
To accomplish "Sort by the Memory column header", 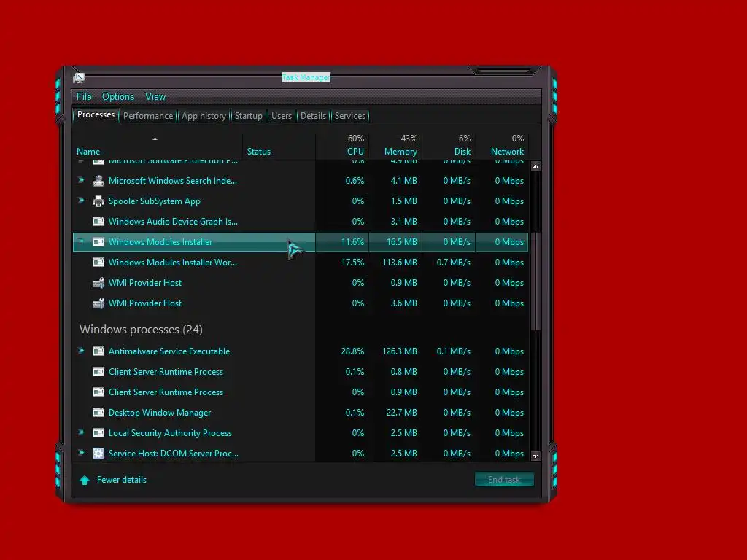I will pyautogui.click(x=395, y=146).
